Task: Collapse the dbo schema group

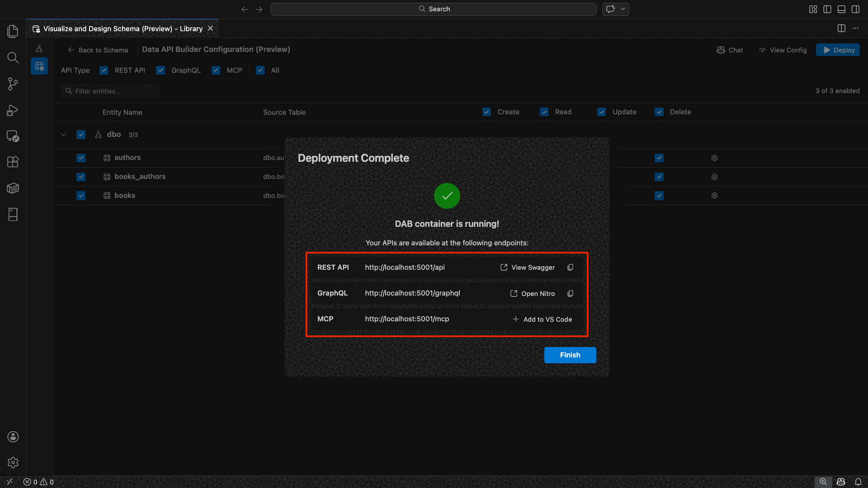Action: (x=64, y=135)
